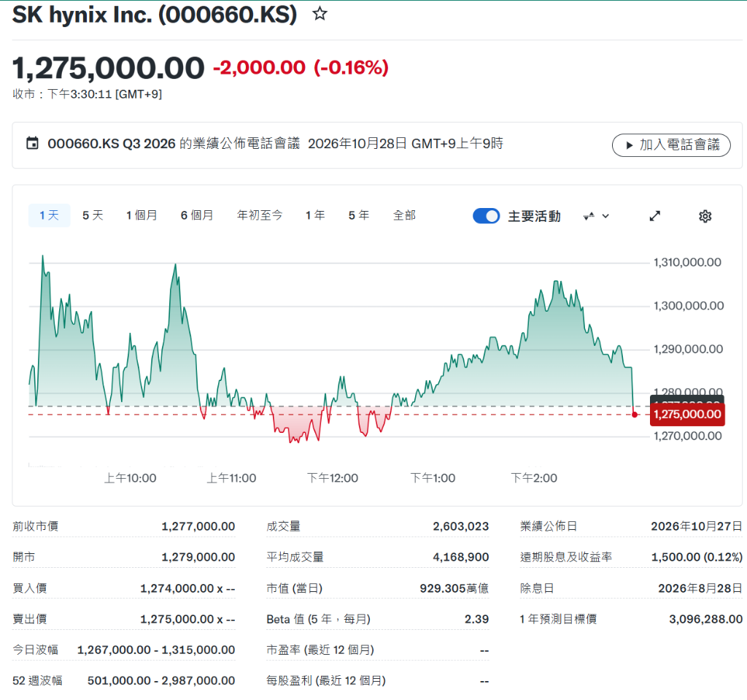Click the 1,500.00 (0.12%) dividend value
The width and height of the screenshot is (747, 700).
[697, 557]
